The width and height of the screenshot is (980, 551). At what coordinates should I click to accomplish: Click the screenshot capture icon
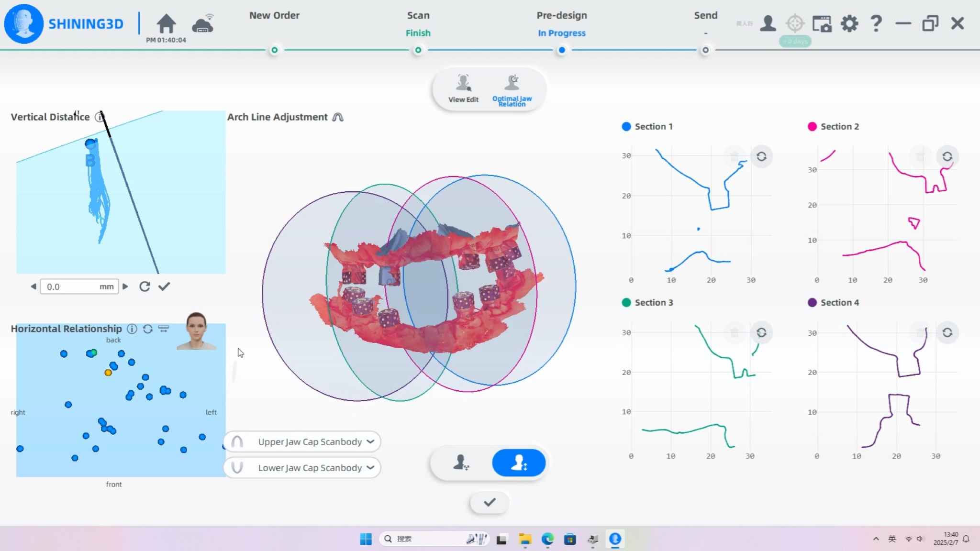click(822, 23)
